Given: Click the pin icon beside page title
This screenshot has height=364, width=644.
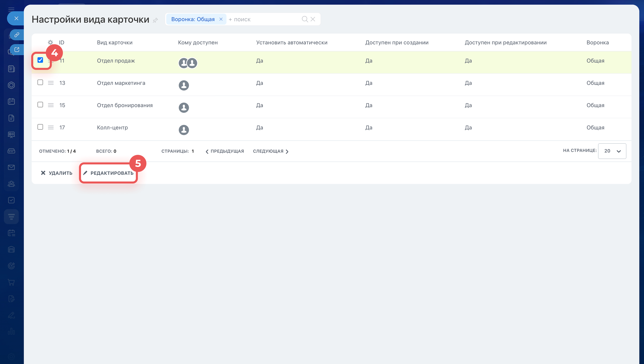Looking at the screenshot, I should [x=155, y=20].
